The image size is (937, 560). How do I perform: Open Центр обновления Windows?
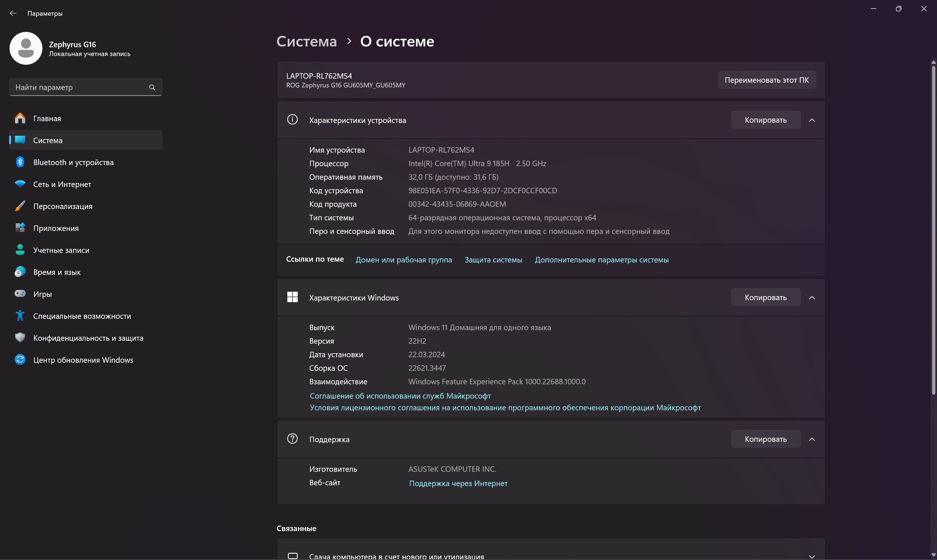tap(86, 360)
